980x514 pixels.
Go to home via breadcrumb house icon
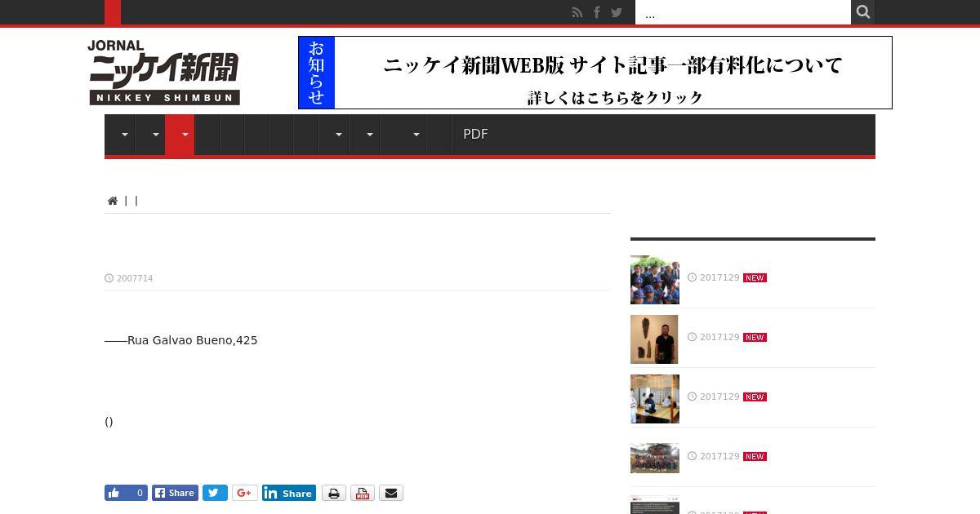(x=113, y=201)
